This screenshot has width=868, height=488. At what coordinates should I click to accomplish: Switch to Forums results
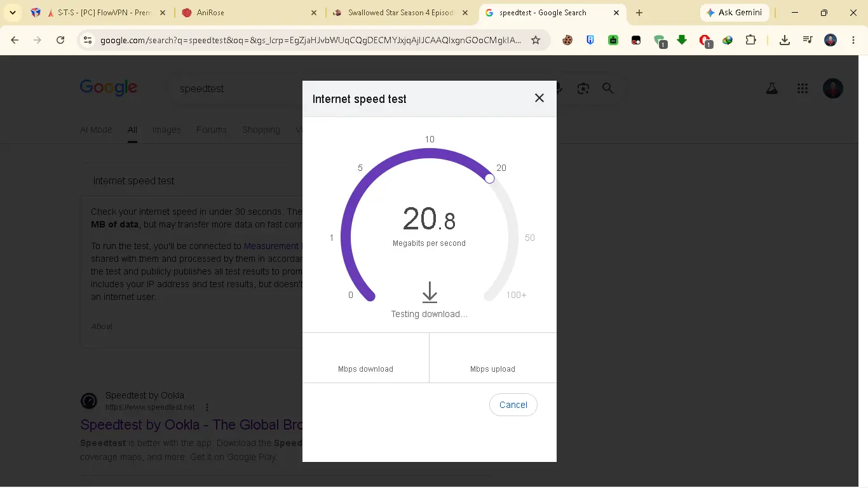click(x=212, y=130)
